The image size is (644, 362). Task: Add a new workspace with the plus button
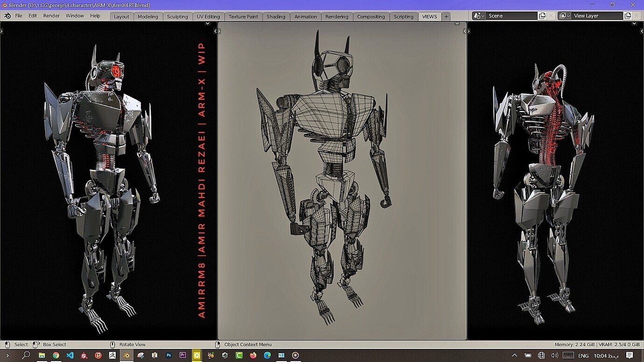(x=446, y=16)
